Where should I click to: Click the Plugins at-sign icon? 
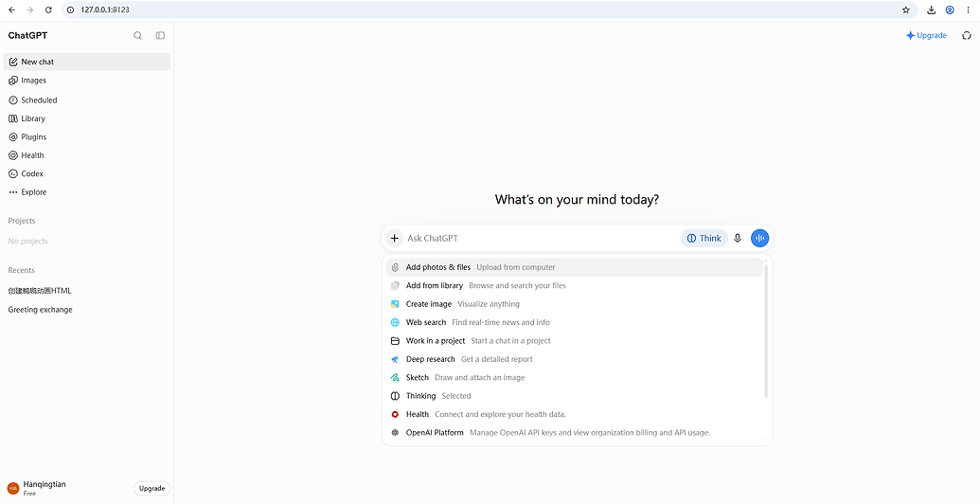13,137
